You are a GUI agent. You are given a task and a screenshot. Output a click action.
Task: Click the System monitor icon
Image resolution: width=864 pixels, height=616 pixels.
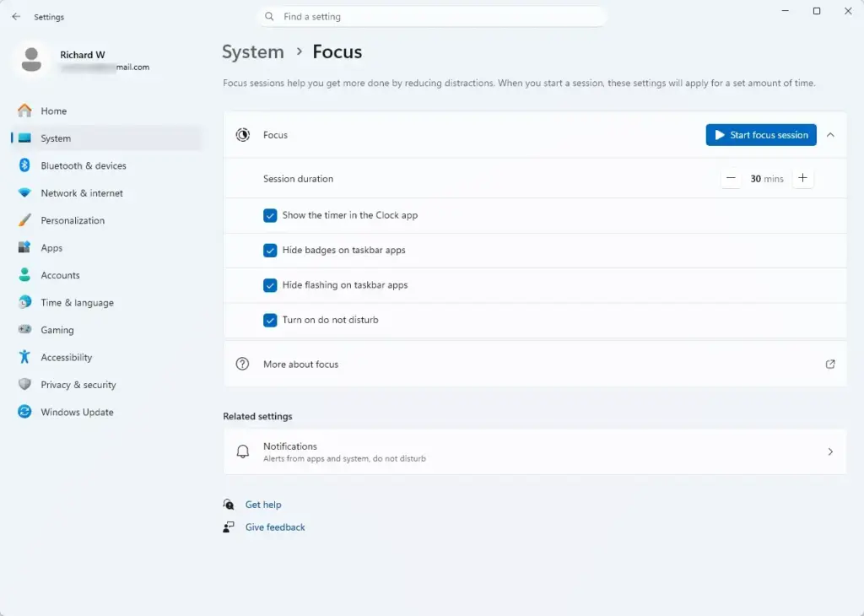tap(24, 138)
